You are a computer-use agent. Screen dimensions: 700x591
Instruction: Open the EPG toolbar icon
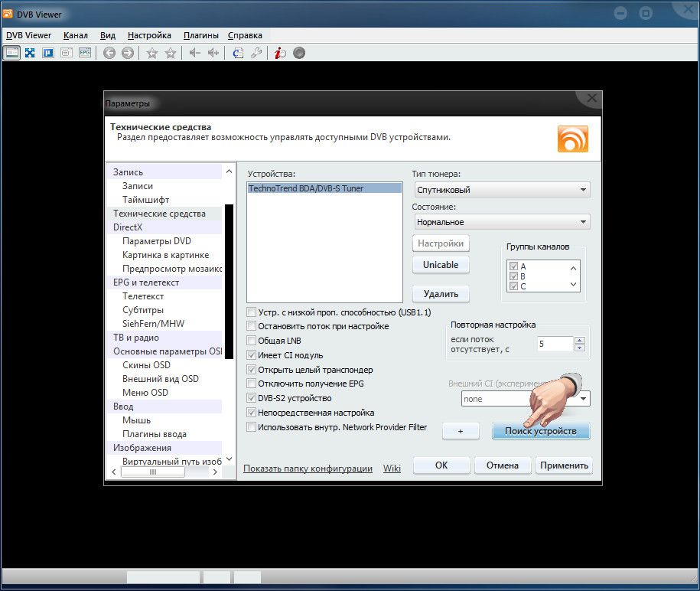85,53
